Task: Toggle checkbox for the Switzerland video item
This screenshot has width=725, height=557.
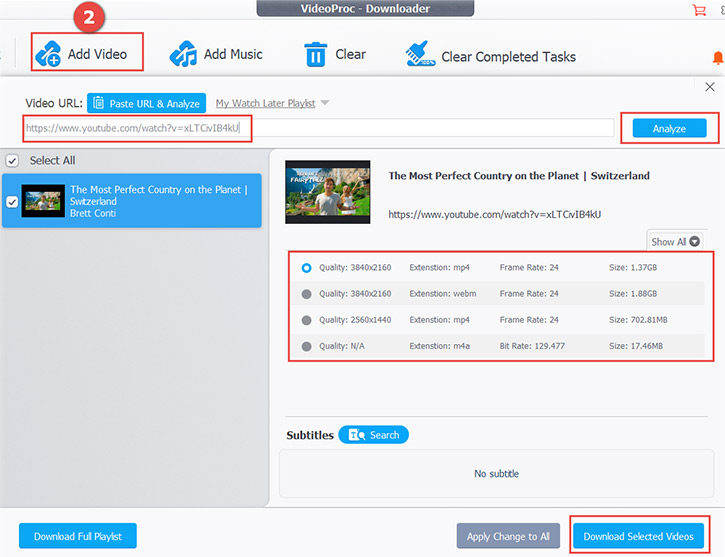Action: tap(12, 202)
